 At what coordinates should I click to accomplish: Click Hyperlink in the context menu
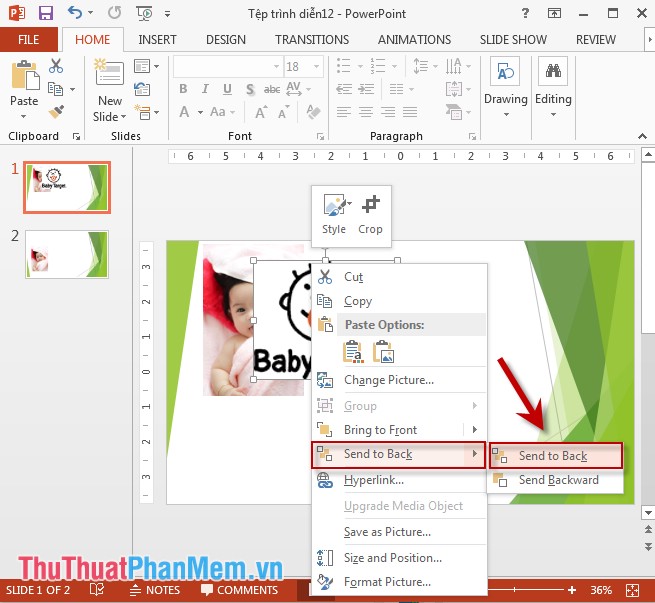pos(399,480)
